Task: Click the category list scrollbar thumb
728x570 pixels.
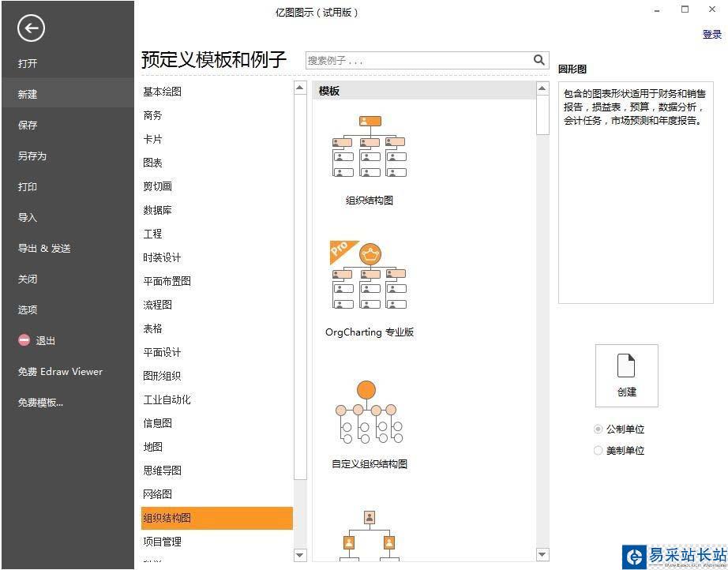Action: pyautogui.click(x=300, y=288)
